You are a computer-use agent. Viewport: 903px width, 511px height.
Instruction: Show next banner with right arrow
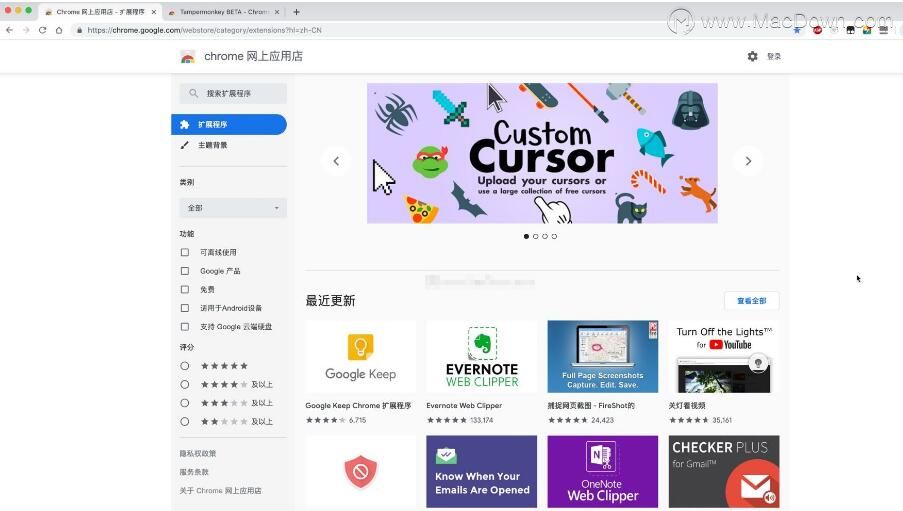748,161
